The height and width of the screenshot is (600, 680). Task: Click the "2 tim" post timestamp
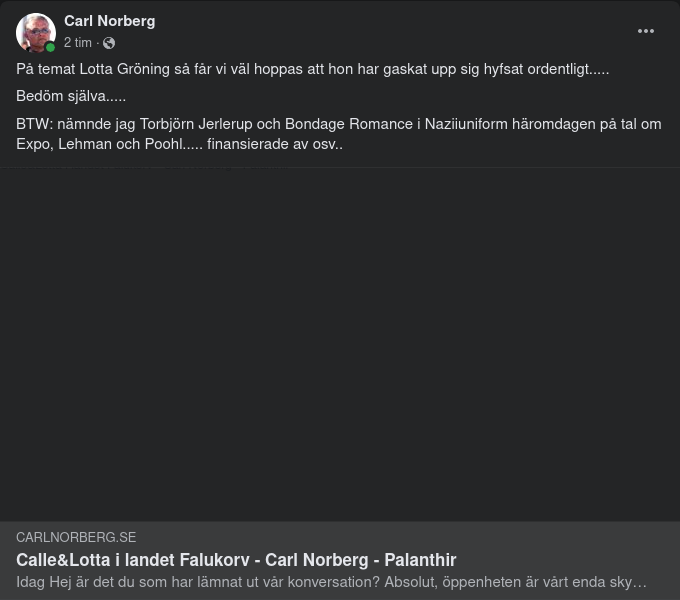coord(77,43)
